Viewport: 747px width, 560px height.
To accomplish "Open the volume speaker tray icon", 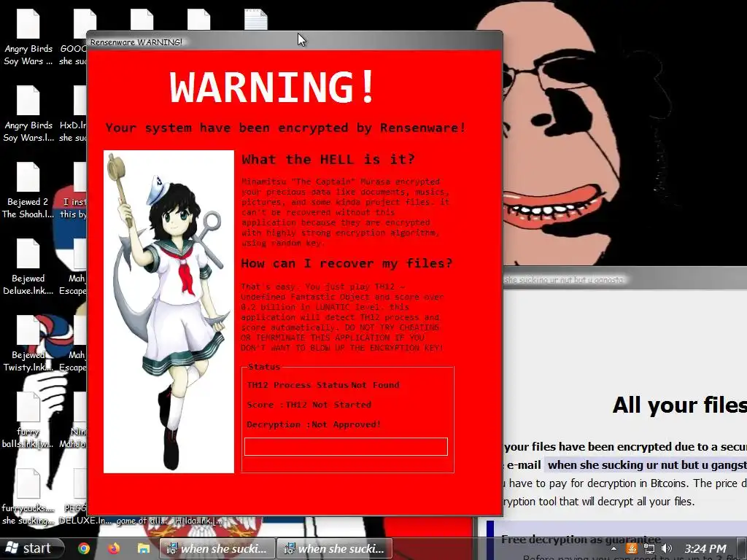I will click(667, 548).
